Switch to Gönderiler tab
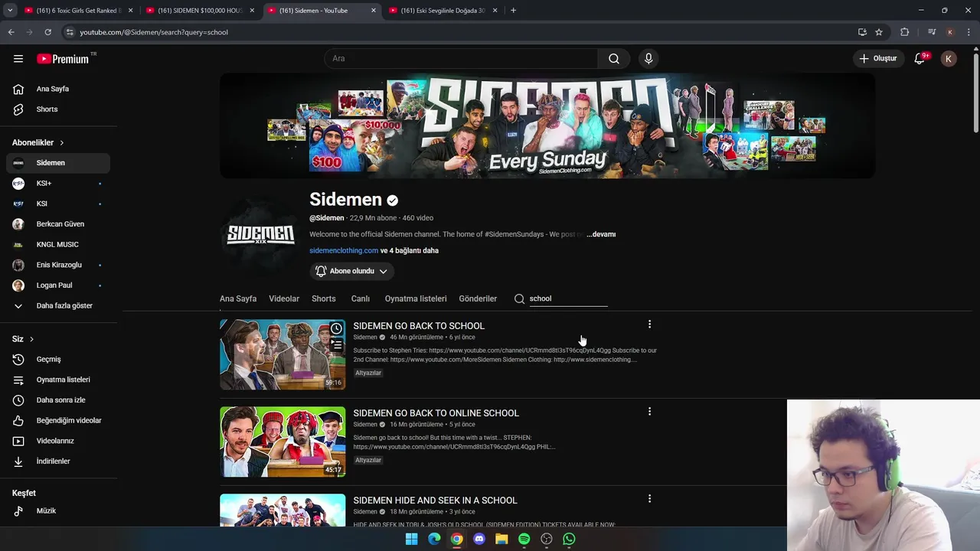This screenshot has height=551, width=980. [x=478, y=298]
